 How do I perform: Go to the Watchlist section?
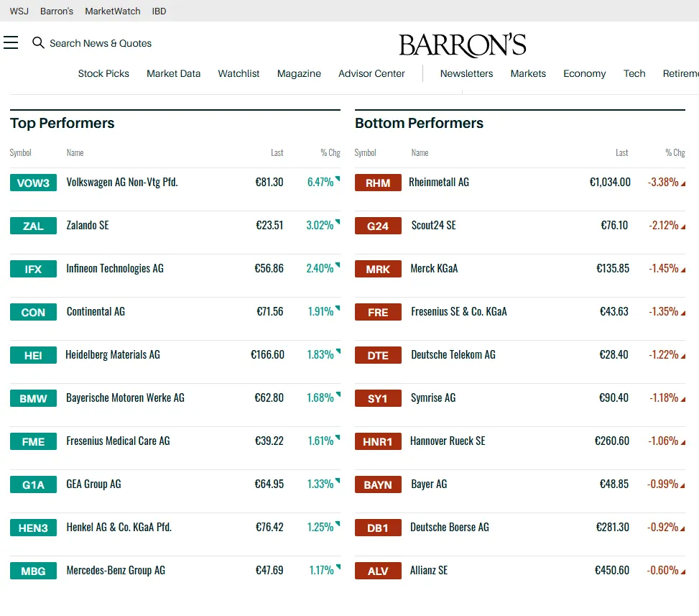coord(239,73)
